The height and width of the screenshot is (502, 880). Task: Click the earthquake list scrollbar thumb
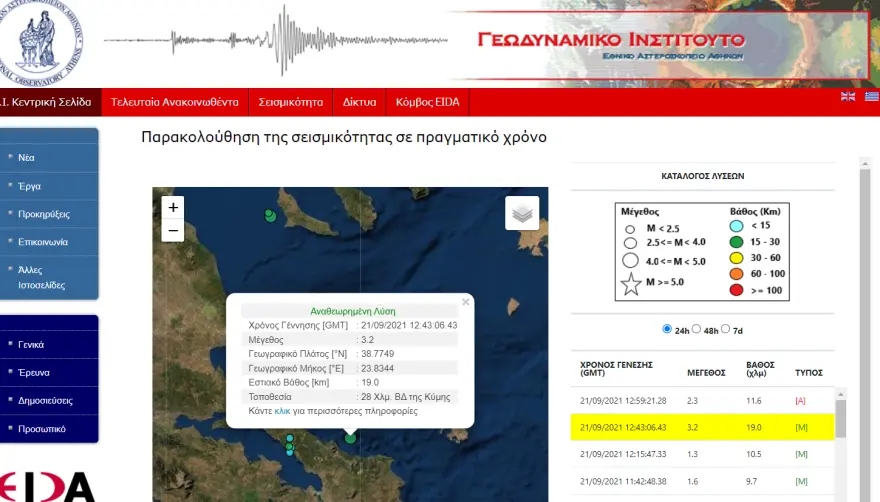pos(841,420)
